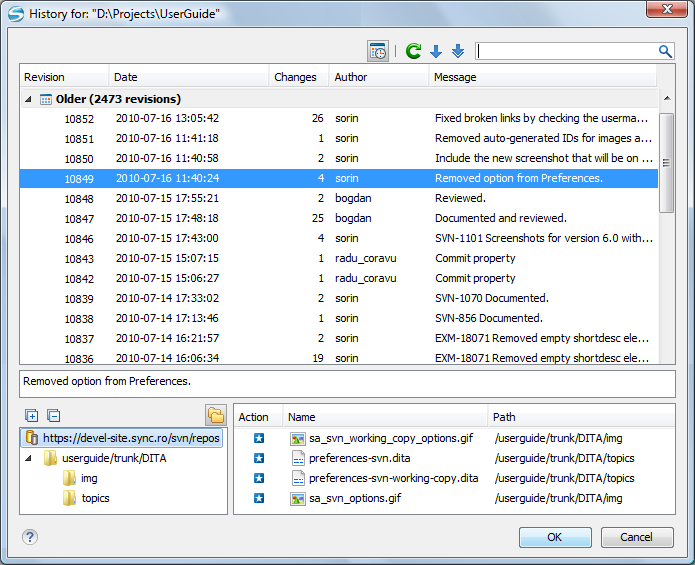Toggle the group revisions by date button

[x=378, y=51]
